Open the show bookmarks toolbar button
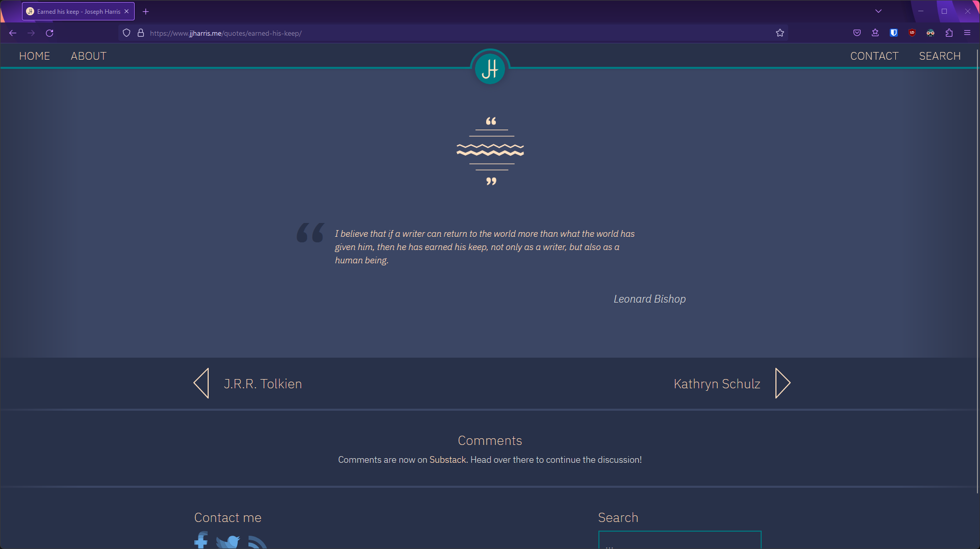This screenshot has height=549, width=980. (x=875, y=33)
